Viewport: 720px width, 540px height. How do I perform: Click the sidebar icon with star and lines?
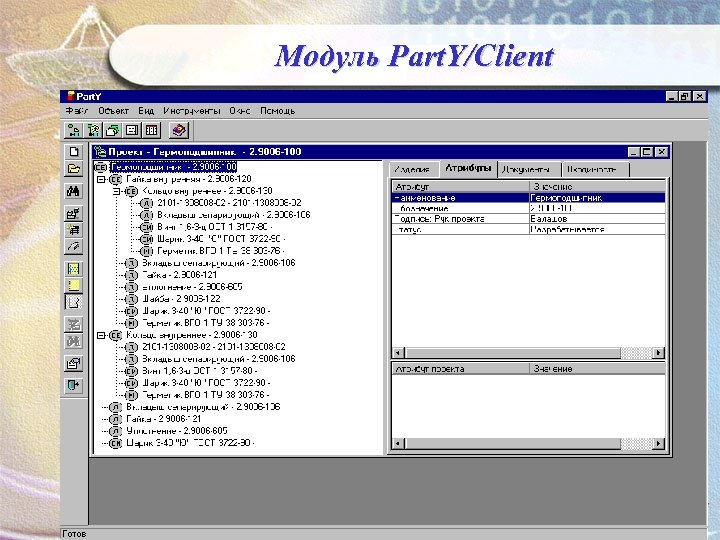tap(73, 230)
